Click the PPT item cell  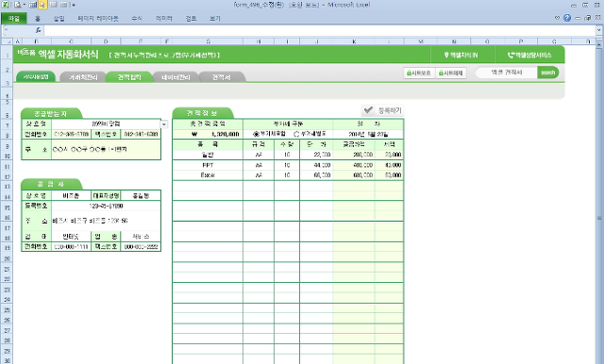coord(208,165)
